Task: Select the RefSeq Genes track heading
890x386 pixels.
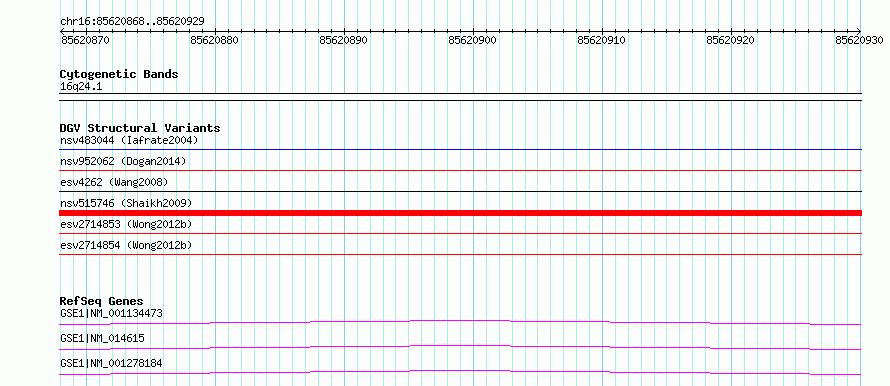Action: coord(102,301)
